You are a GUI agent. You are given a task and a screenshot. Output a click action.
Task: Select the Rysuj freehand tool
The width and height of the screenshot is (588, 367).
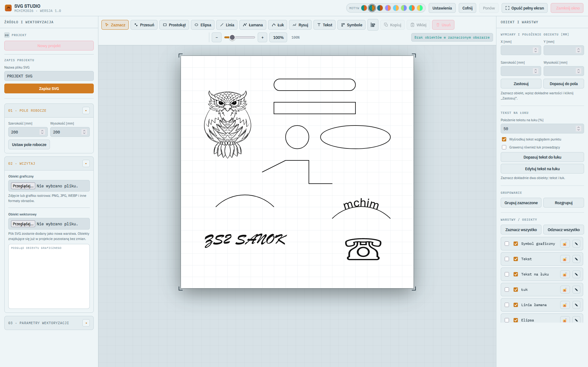click(300, 25)
